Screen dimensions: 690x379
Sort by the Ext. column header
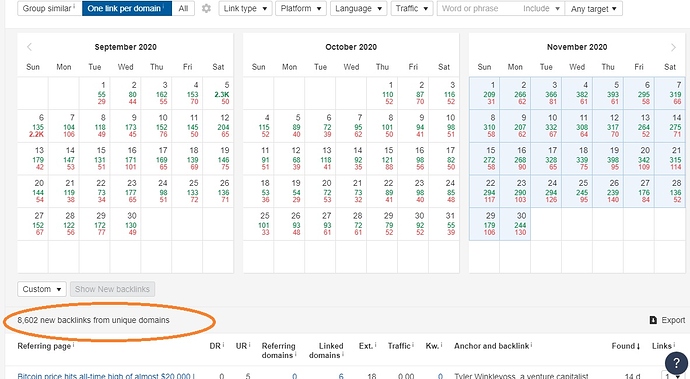click(x=367, y=346)
